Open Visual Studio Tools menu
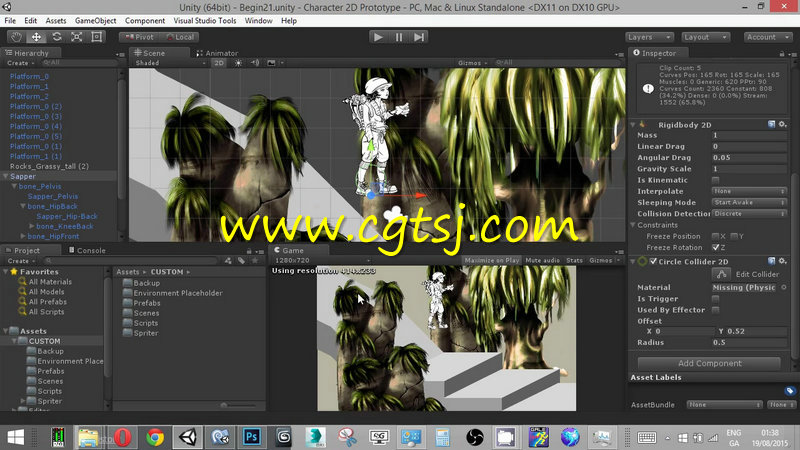The width and height of the screenshot is (800, 450). pyautogui.click(x=205, y=21)
